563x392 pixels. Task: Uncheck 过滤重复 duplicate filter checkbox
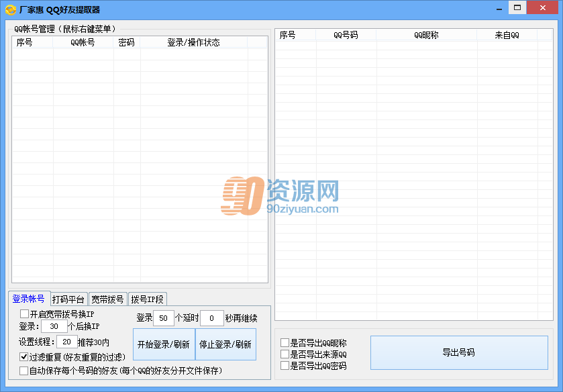pyautogui.click(x=23, y=356)
